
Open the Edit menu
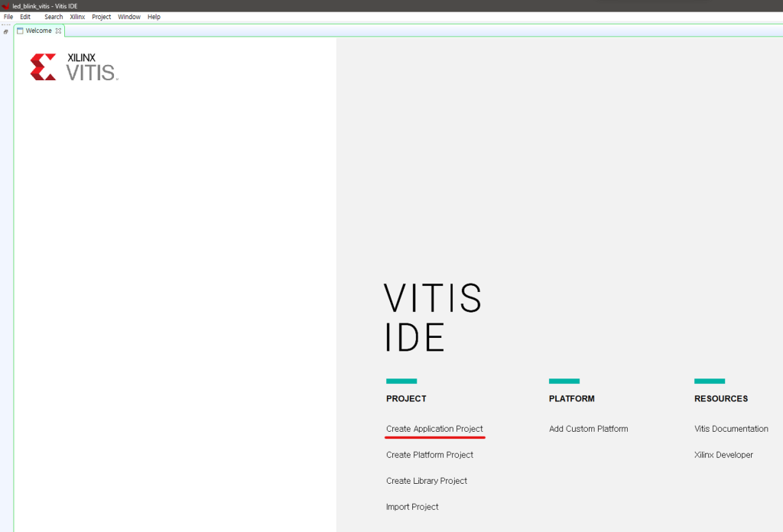(25, 17)
